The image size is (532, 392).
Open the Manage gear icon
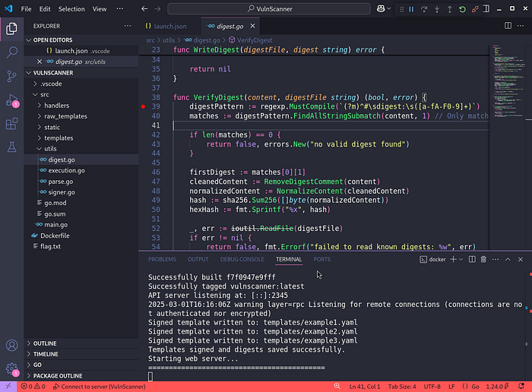point(11,368)
